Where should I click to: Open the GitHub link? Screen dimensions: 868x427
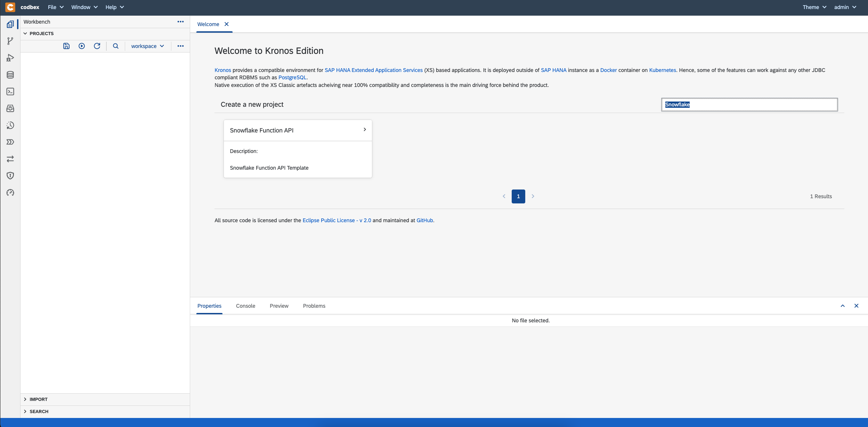coord(425,220)
